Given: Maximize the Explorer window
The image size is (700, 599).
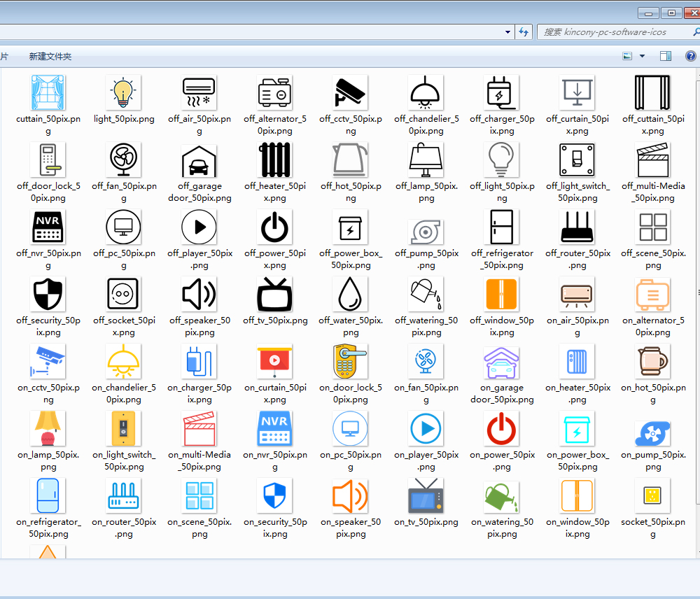Looking at the screenshot, I should pyautogui.click(x=671, y=13).
